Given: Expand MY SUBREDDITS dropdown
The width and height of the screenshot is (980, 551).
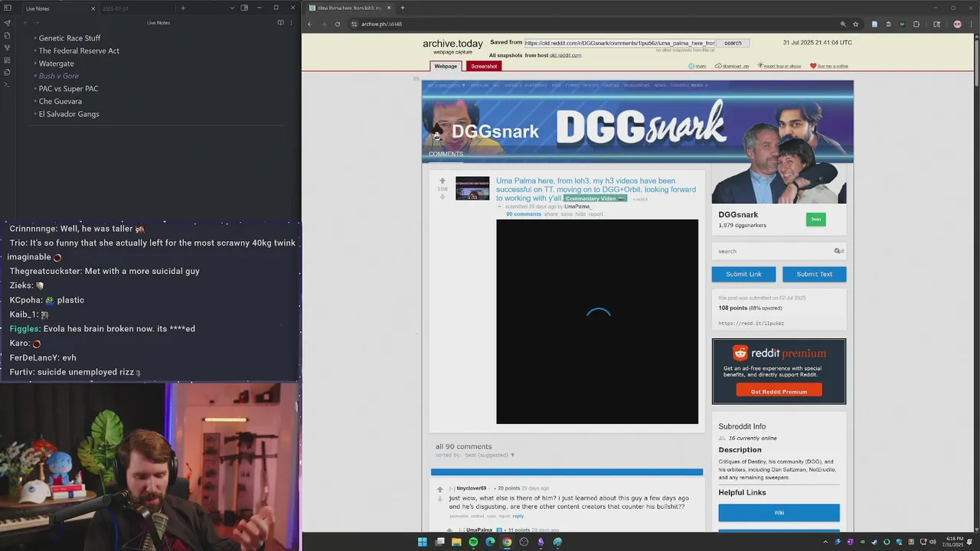Looking at the screenshot, I should (x=446, y=85).
